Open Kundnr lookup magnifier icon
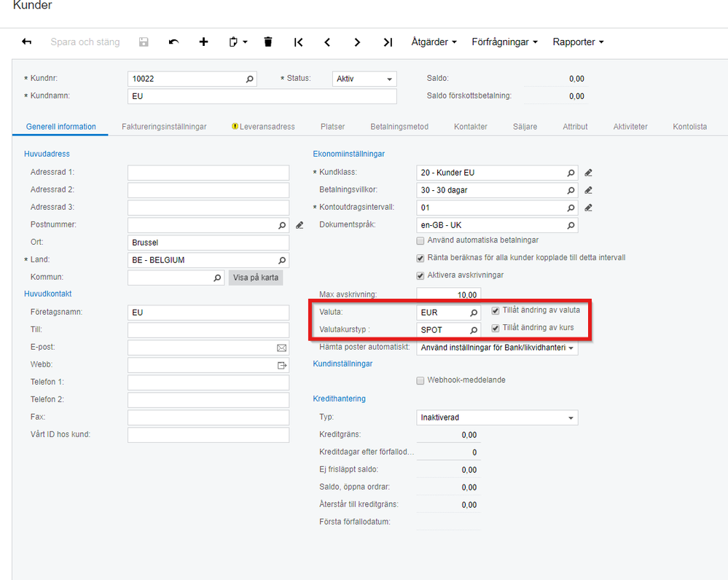Screen dimensions: 728x580 tap(249, 79)
